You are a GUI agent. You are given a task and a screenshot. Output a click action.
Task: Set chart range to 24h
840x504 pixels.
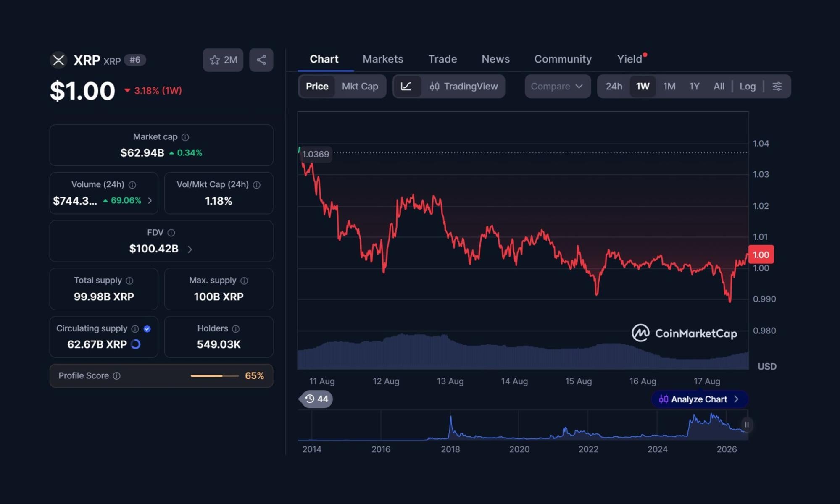[x=614, y=87]
